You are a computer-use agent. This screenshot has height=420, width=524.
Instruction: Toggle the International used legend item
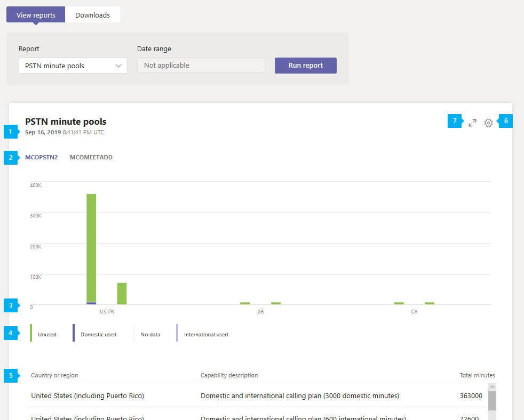pyautogui.click(x=202, y=333)
